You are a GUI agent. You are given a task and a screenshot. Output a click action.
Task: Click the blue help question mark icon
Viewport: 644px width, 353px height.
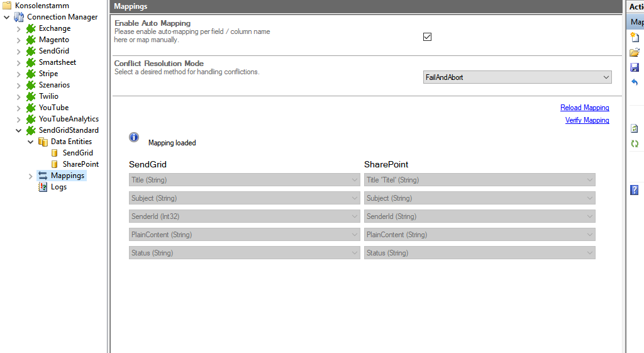(x=635, y=190)
